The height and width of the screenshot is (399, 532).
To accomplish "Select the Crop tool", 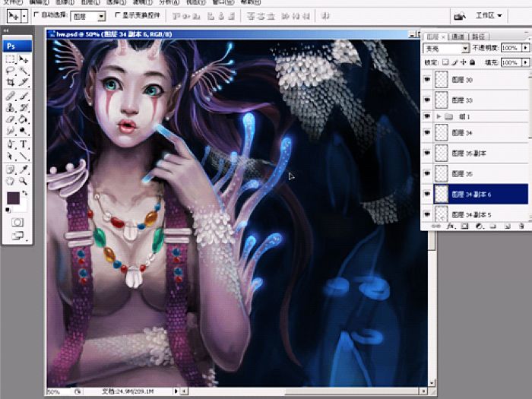I will point(10,82).
